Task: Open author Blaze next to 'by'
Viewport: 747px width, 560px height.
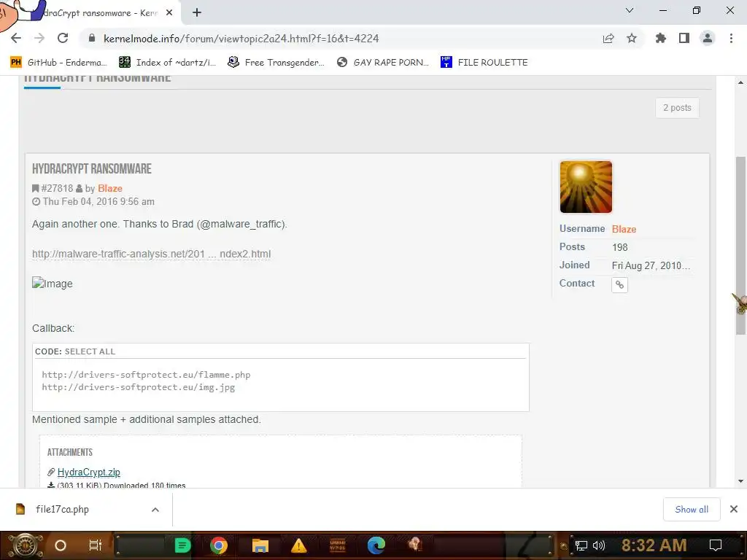Action: 110,189
